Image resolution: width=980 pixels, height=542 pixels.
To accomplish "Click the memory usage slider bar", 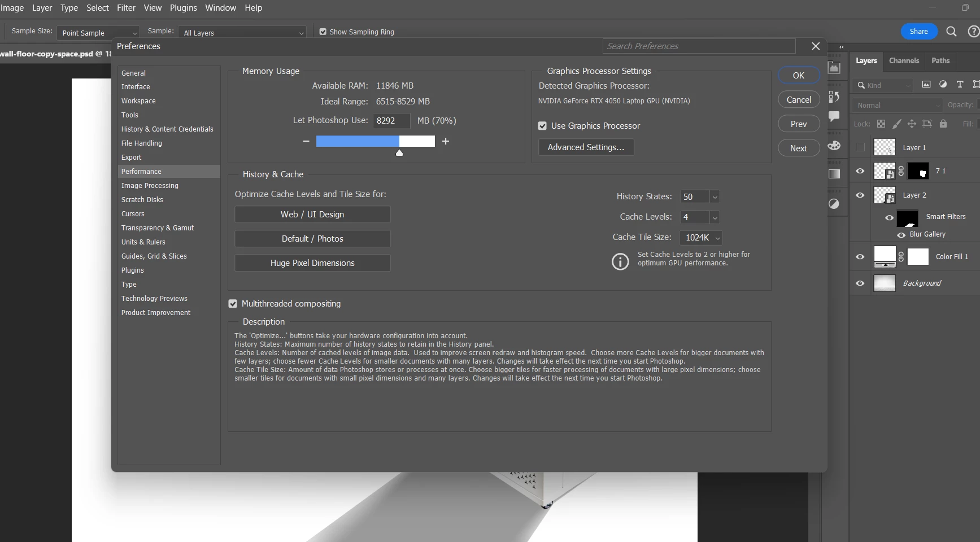I will 376,141.
